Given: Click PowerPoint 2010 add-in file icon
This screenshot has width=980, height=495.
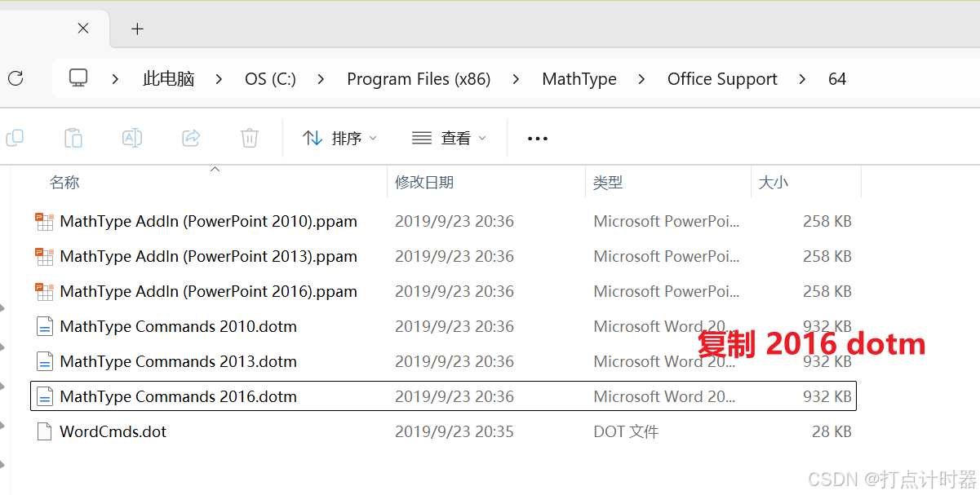Looking at the screenshot, I should (45, 221).
